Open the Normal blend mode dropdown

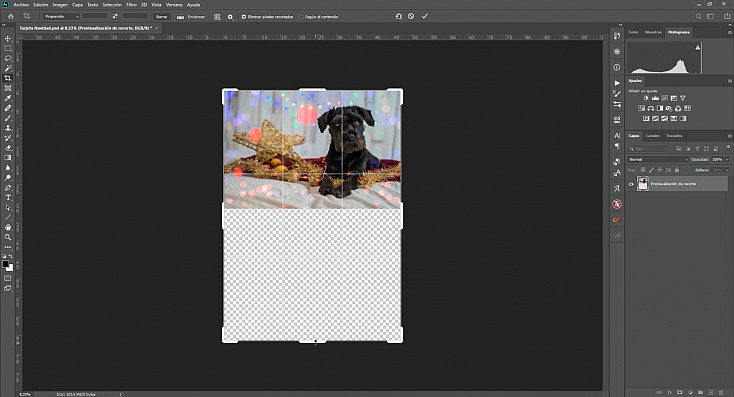click(x=658, y=160)
